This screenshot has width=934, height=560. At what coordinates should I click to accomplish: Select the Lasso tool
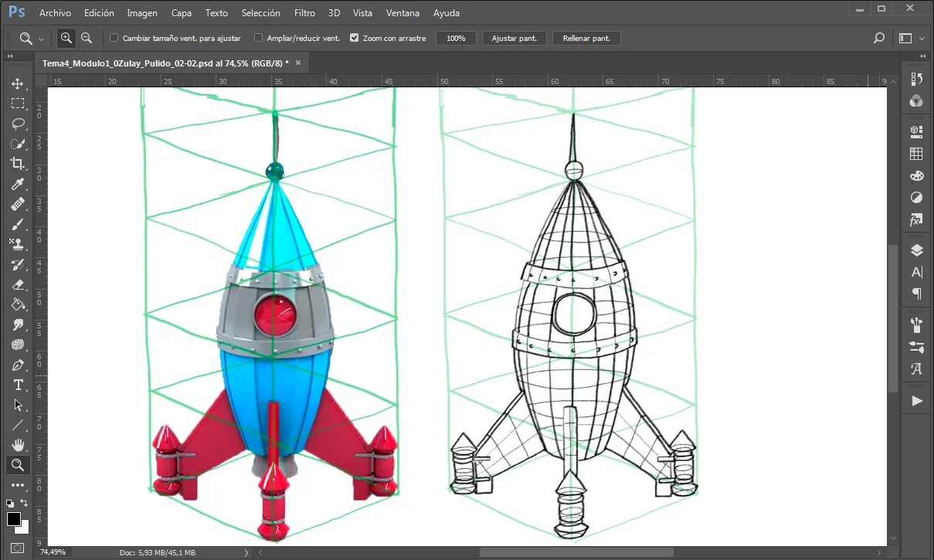[x=18, y=124]
